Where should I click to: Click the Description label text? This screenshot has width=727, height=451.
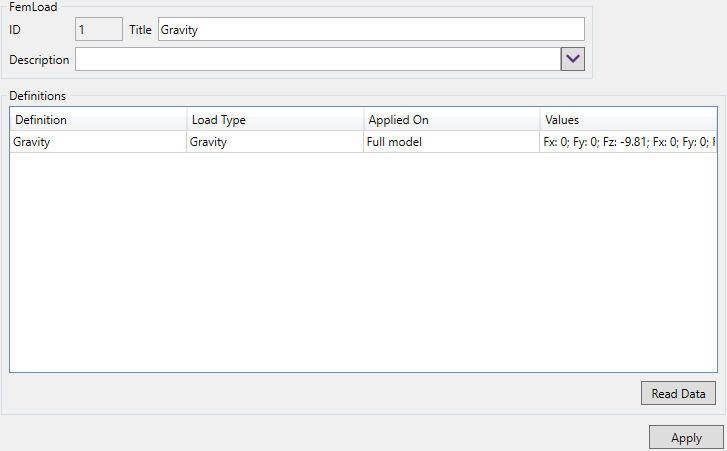[x=39, y=60]
